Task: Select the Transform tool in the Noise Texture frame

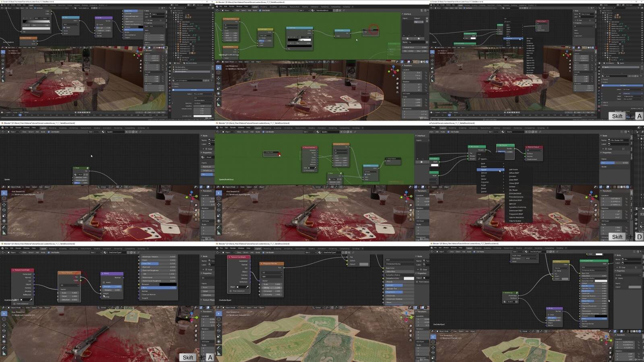Action: [x=4, y=341]
